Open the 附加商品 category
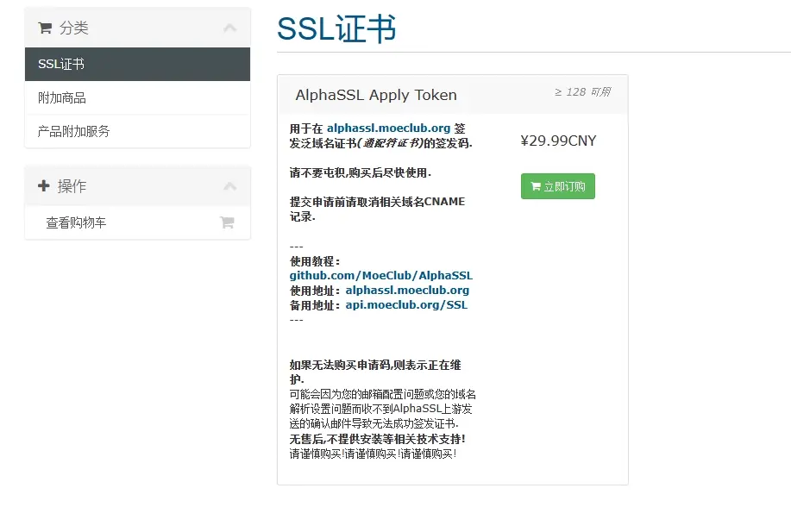Viewport: 791px width, 532px height. 137,97
